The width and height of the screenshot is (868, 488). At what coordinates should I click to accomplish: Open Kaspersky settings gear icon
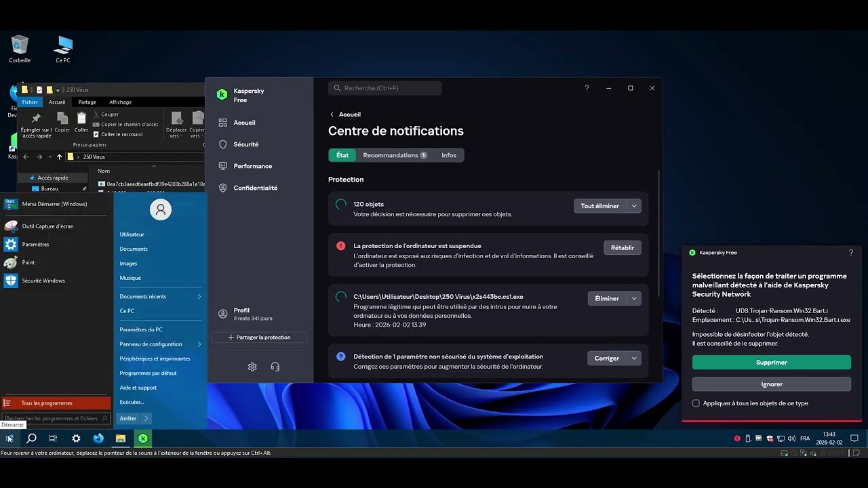pos(252,367)
